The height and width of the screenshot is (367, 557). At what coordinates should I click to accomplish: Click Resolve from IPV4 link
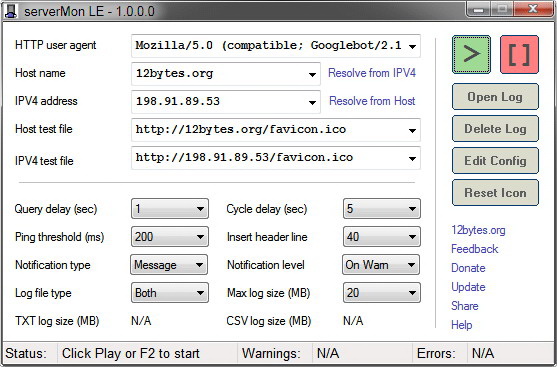point(372,73)
